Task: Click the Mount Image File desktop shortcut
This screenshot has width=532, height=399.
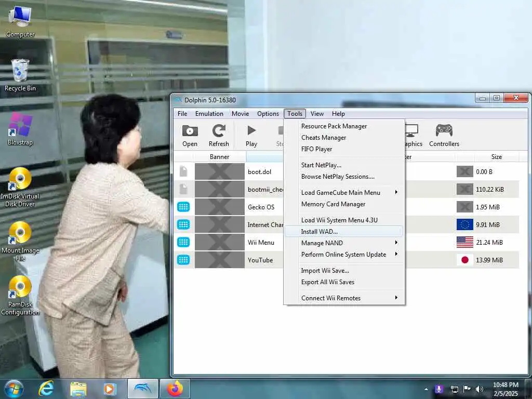Action: [20, 241]
